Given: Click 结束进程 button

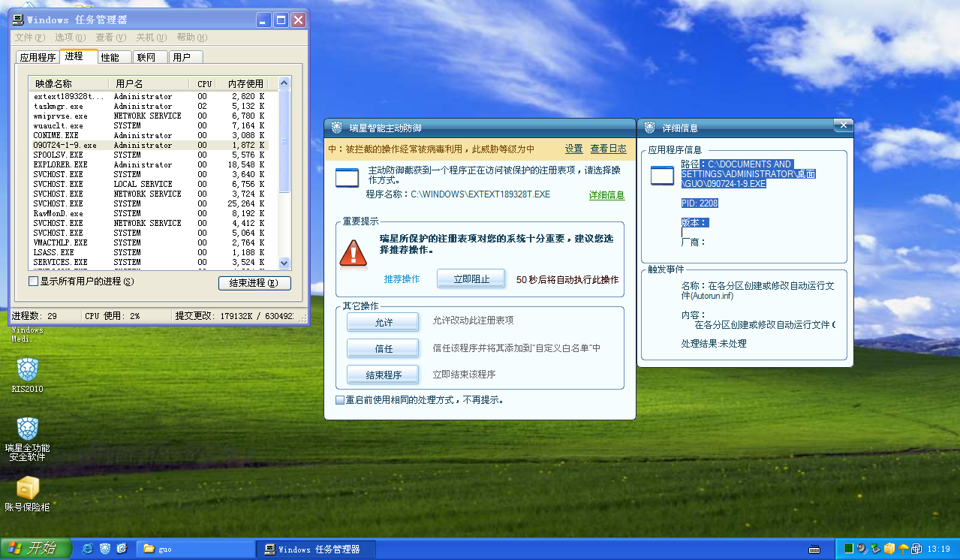Looking at the screenshot, I should [254, 283].
